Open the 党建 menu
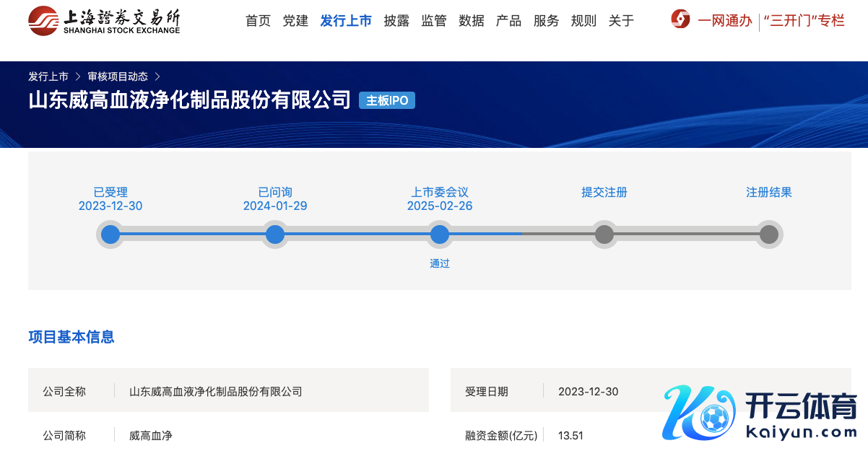The height and width of the screenshot is (456, 868). [295, 21]
